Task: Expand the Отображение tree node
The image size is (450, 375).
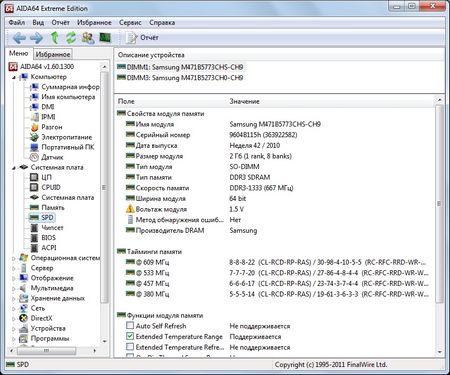Action: [14, 278]
